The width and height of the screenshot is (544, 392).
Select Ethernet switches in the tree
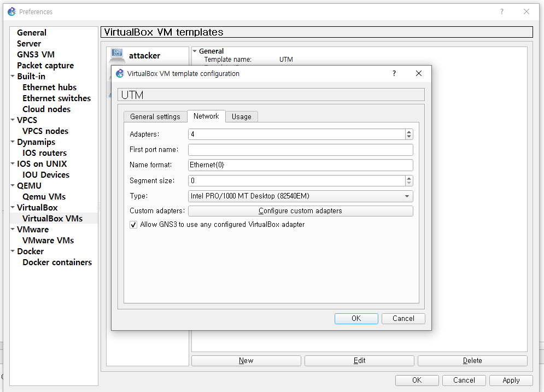56,98
